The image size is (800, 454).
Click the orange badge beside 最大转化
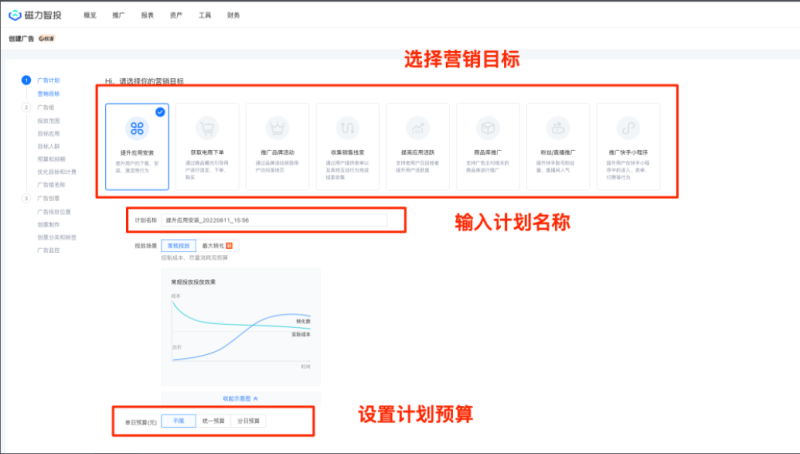click(x=230, y=246)
